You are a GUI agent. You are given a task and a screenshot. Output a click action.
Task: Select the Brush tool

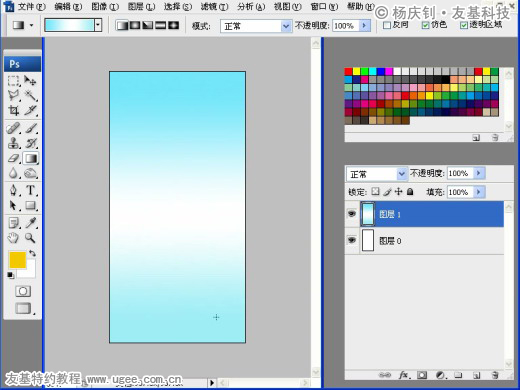[30, 128]
